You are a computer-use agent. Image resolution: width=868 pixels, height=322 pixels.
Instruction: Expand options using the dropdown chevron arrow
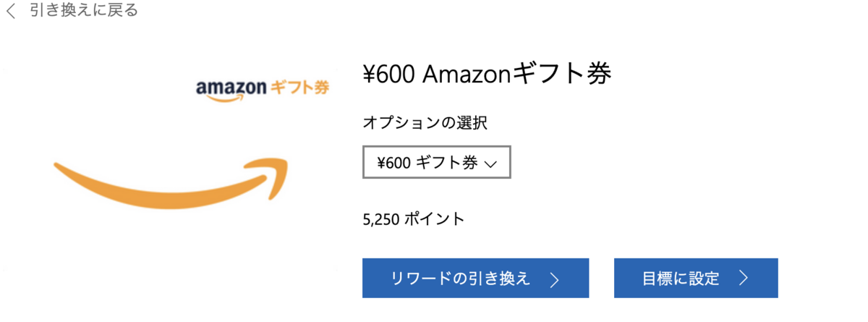tap(490, 164)
